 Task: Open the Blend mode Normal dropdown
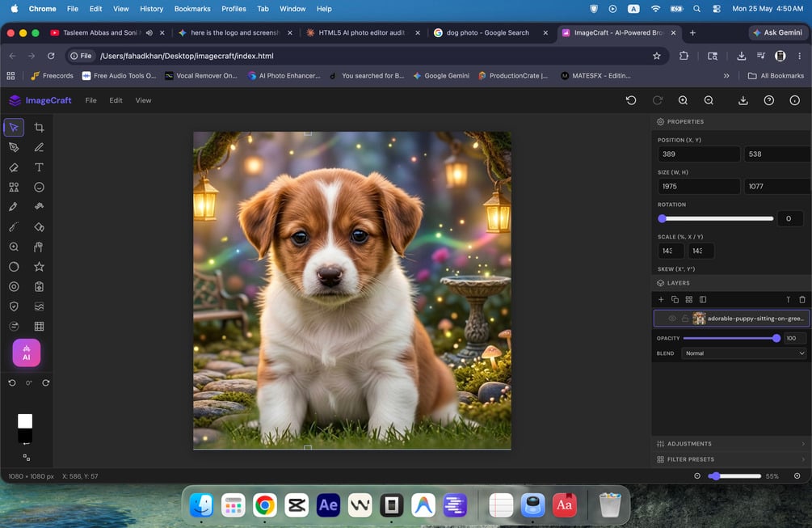coord(743,353)
